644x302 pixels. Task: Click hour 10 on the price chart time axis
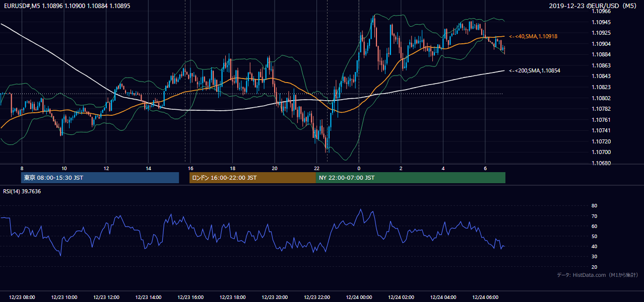pos(64,168)
